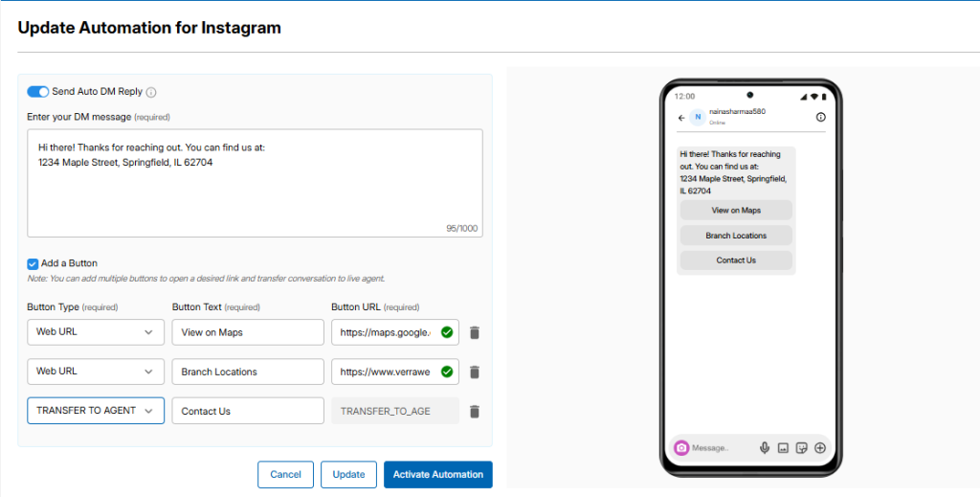Tap the microphone icon in phone preview
Viewport: 980px width, 497px height.
[764, 447]
